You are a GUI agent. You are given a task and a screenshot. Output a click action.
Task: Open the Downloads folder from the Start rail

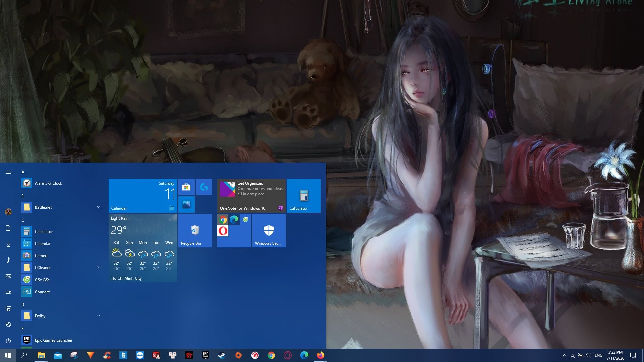pos(8,244)
